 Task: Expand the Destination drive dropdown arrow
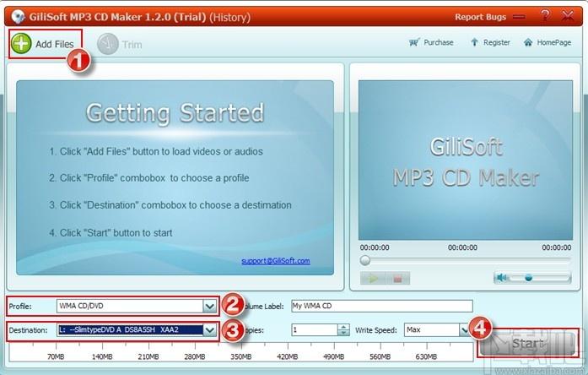coord(209,330)
